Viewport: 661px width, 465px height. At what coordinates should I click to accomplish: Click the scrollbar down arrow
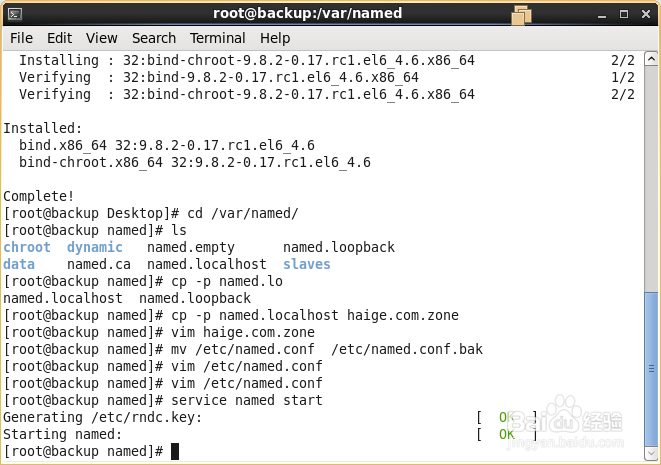click(650, 451)
